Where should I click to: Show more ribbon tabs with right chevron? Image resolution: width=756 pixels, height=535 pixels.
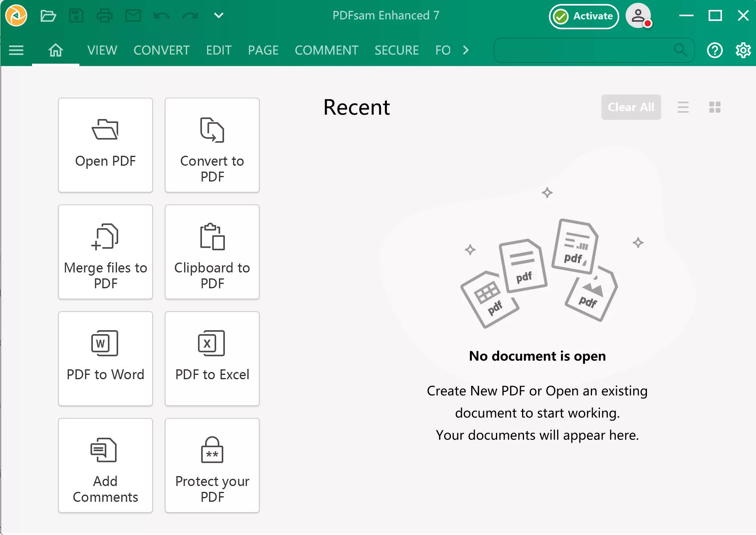[466, 50]
